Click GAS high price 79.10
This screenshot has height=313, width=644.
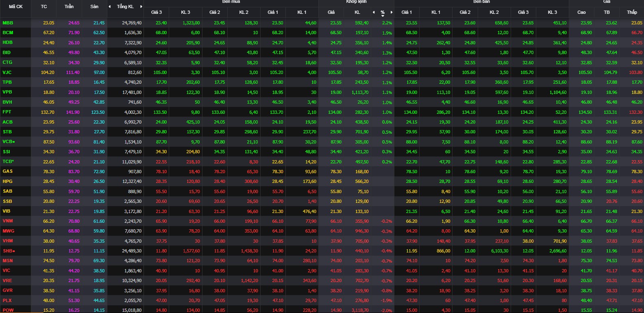(x=586, y=172)
